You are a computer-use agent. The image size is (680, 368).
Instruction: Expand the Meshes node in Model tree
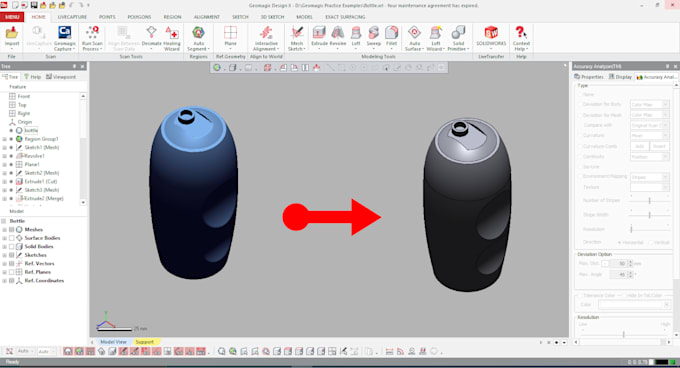tap(4, 229)
